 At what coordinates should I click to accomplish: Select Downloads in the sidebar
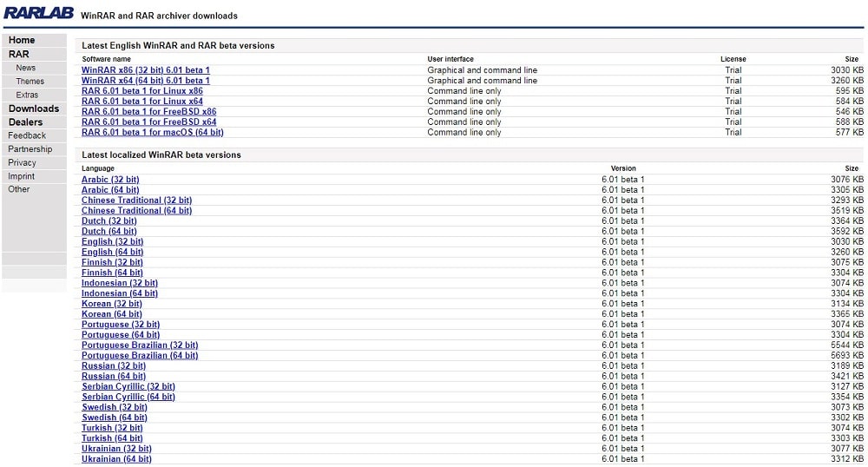[x=34, y=109]
